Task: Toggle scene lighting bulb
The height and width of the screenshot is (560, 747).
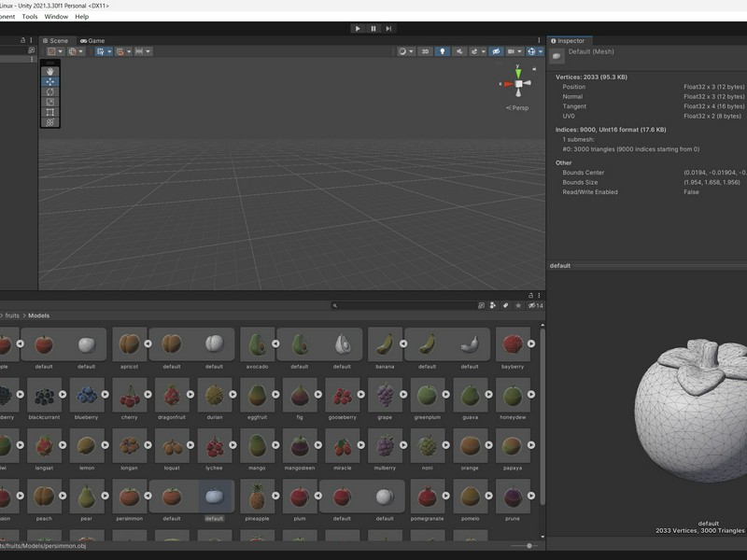Action: (x=442, y=51)
